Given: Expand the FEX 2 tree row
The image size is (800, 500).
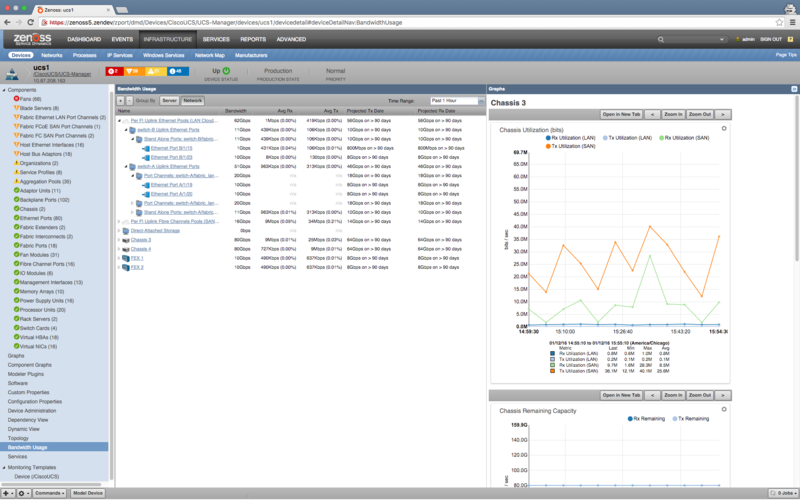Looking at the screenshot, I should 119,268.
